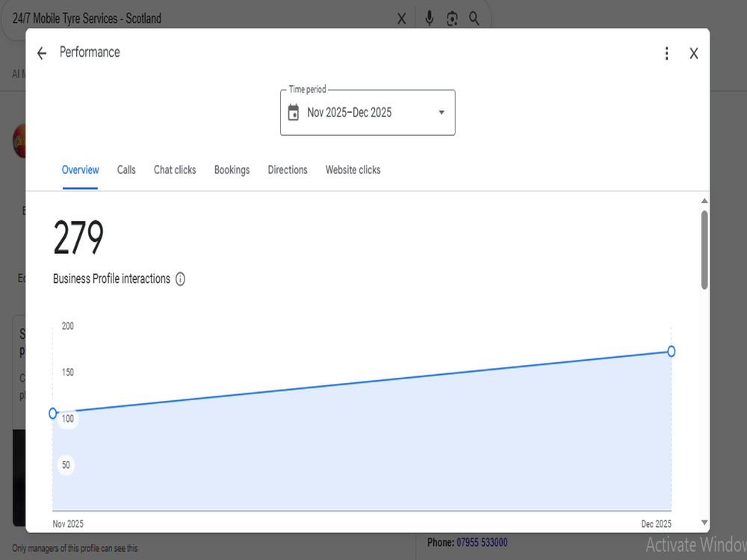The width and height of the screenshot is (747, 560).
Task: Click the Business Profile interactions label
Action: [x=111, y=279]
